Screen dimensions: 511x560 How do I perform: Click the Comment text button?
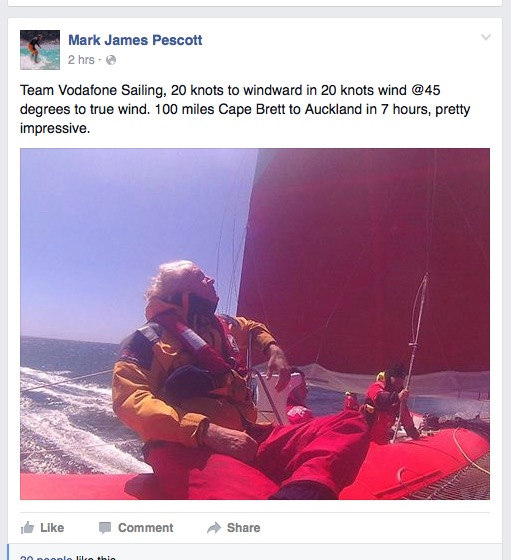(x=145, y=528)
